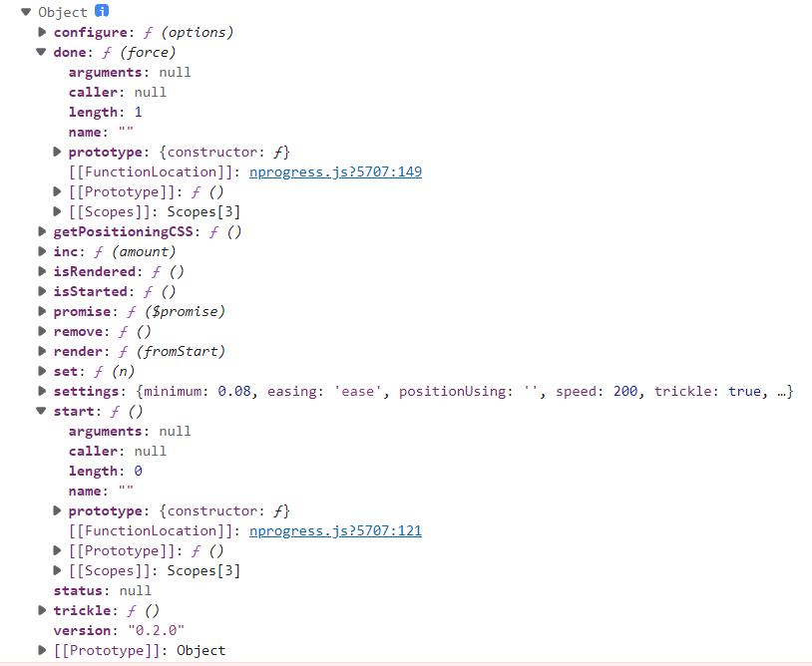This screenshot has height=666, width=812.
Task: Expand the trickle function entry
Action: click(x=42, y=610)
